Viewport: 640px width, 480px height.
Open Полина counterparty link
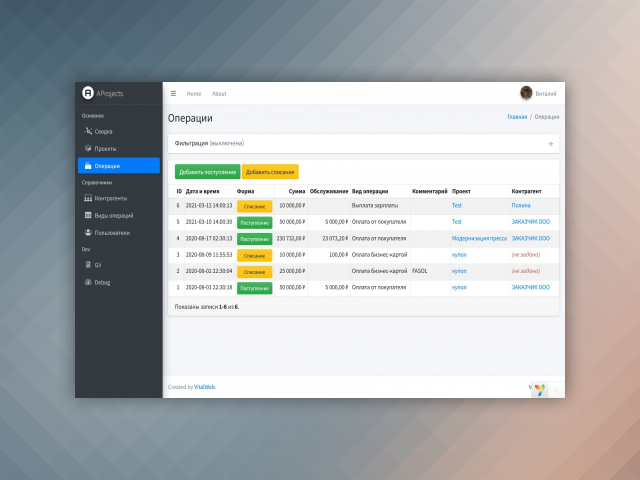(521, 205)
